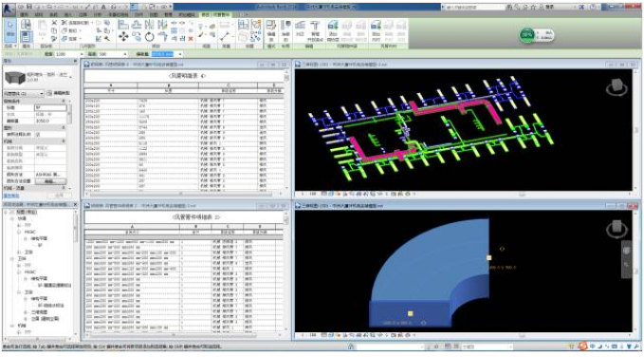Click the Add Insulation ribbon icon
644x357 pixels.
[x=333, y=30]
